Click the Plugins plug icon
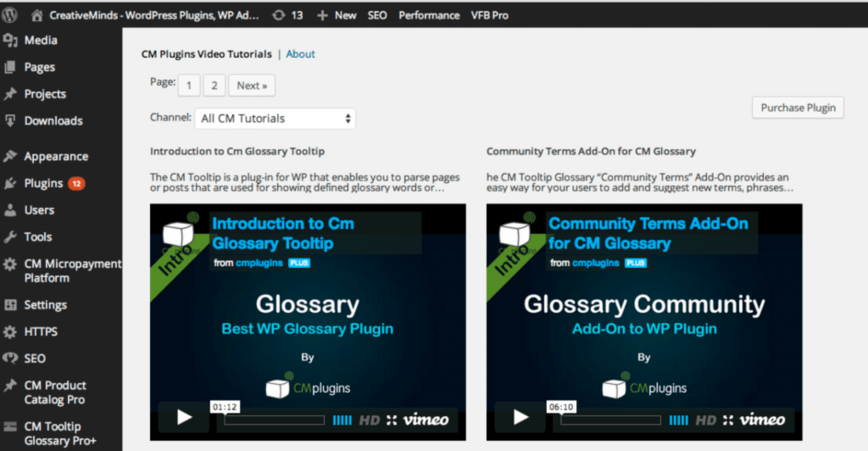 coord(10,183)
